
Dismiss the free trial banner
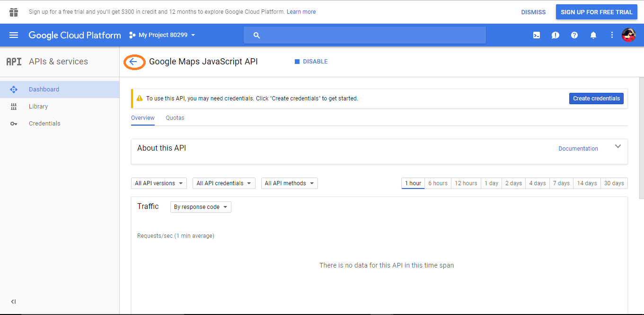[x=533, y=12]
